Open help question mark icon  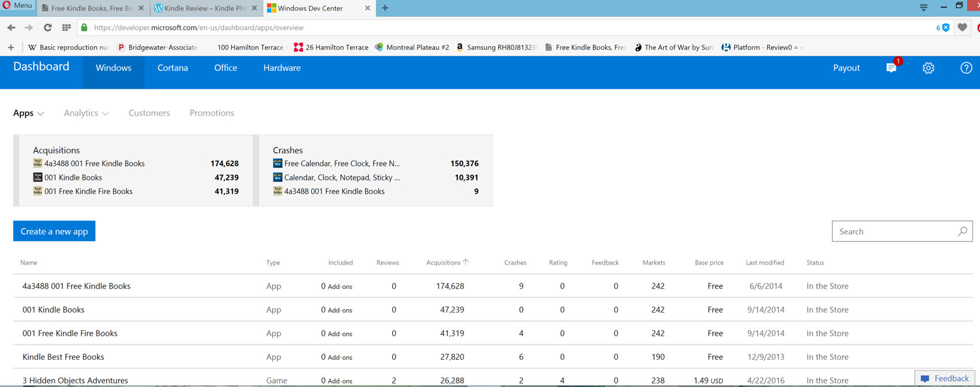(966, 68)
